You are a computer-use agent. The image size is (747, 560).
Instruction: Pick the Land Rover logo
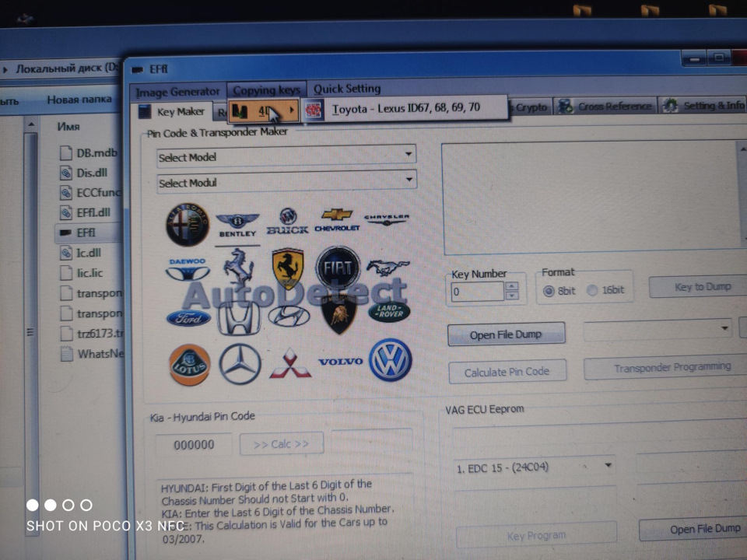[389, 312]
